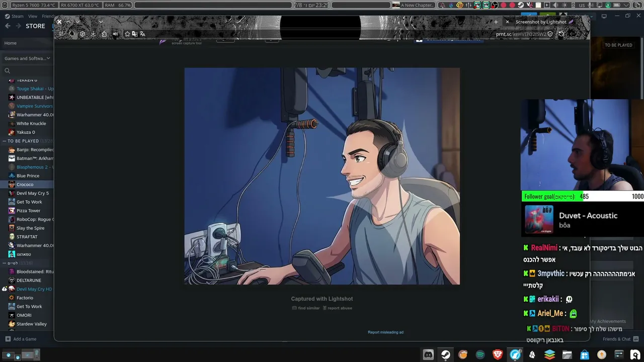644x362 pixels.
Task: Select Blue Prince in the library
Action: coord(27,176)
